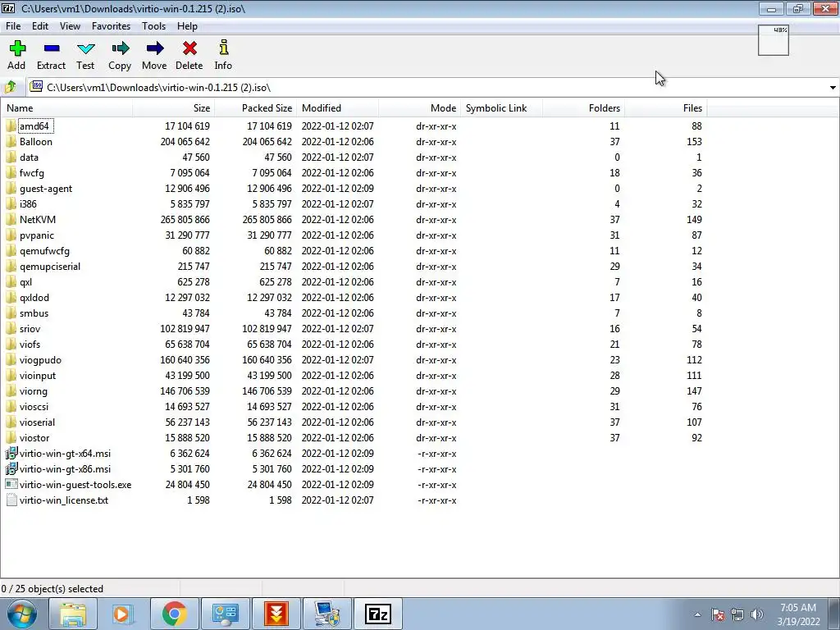The width and height of the screenshot is (840, 630).
Task: Click the 43% overlay thumbnail box
Action: tap(773, 40)
